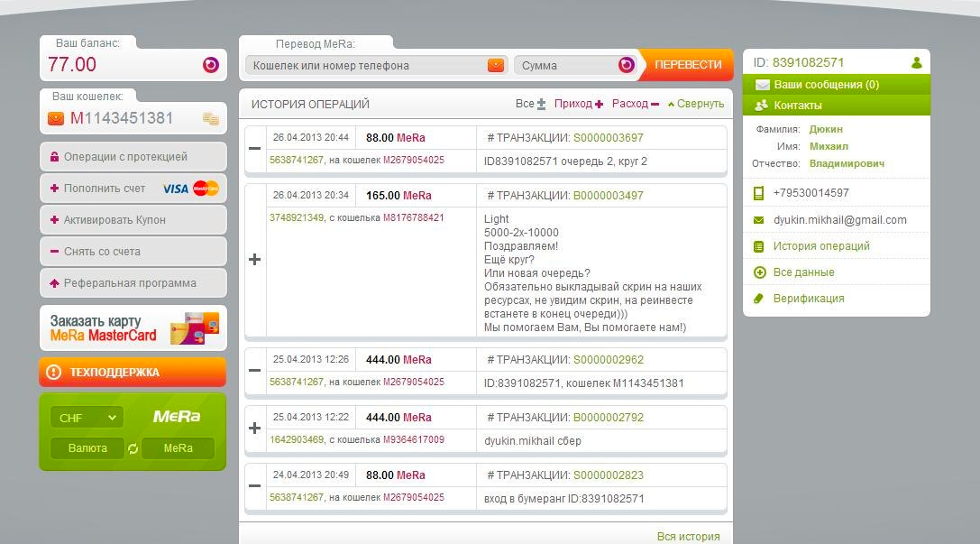Toggle the plus icon of transaction B0000002792

[255, 429]
